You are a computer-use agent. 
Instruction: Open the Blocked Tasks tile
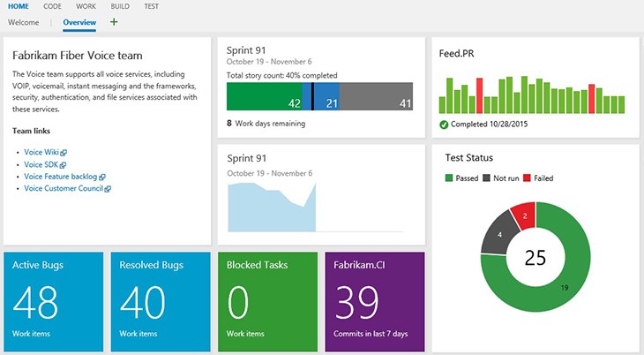pyautogui.click(x=268, y=302)
